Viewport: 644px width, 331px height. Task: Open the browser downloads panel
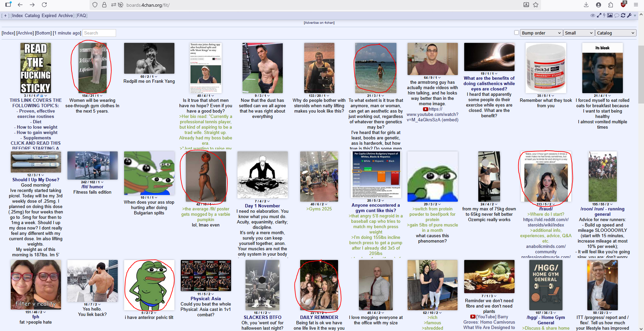(586, 5)
